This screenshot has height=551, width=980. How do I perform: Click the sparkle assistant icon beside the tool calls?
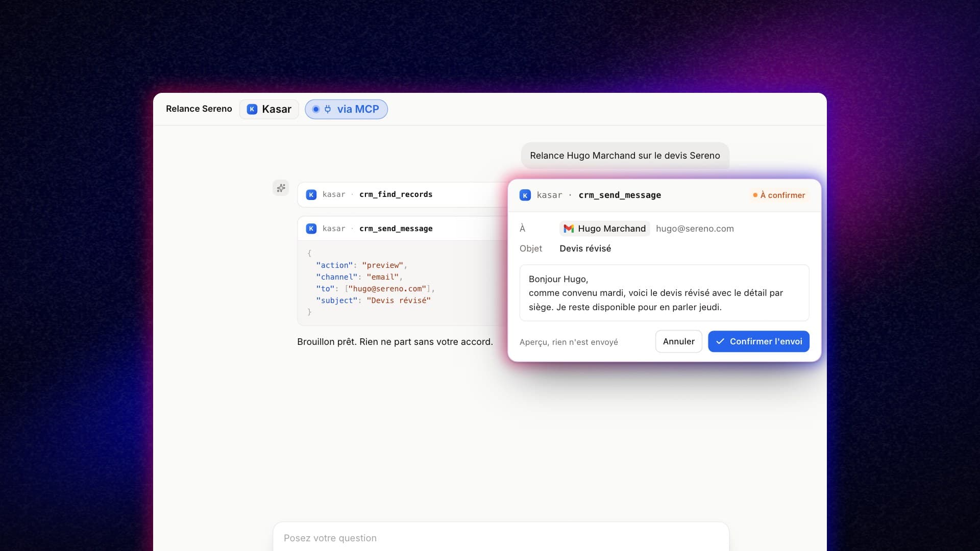pyautogui.click(x=281, y=188)
